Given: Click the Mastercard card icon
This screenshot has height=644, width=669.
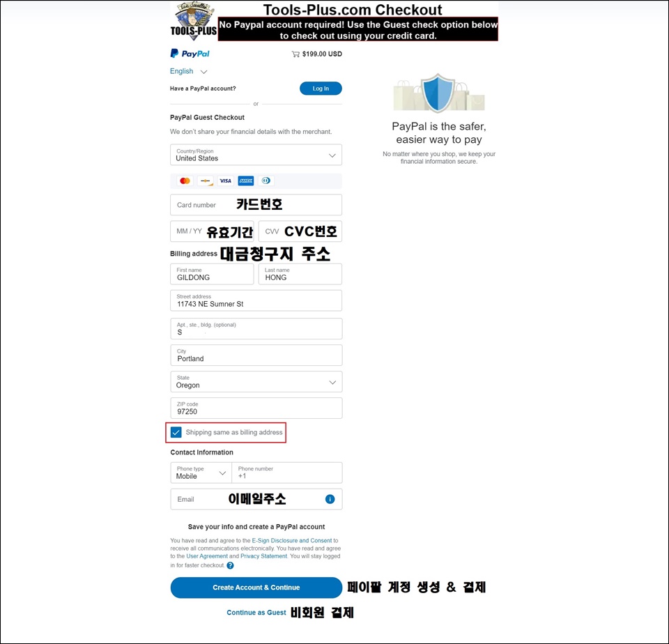Looking at the screenshot, I should click(185, 181).
